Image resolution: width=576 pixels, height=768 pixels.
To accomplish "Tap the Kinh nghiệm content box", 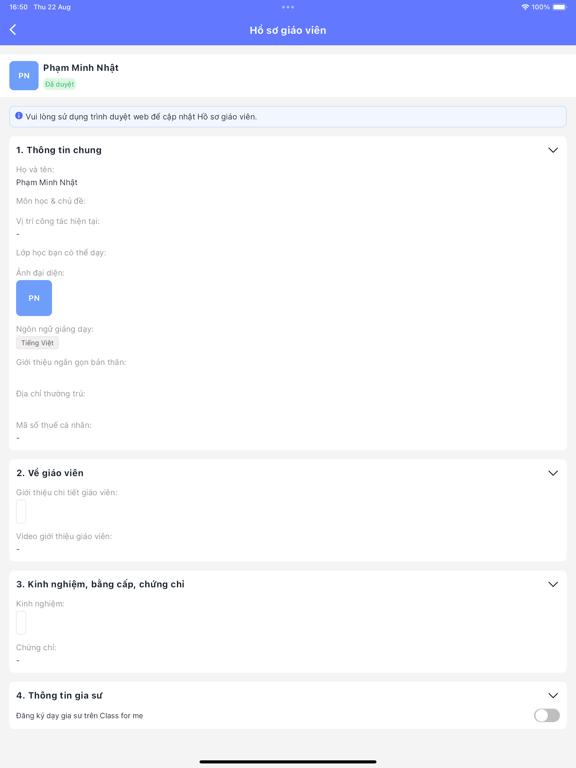I will pyautogui.click(x=21, y=623).
